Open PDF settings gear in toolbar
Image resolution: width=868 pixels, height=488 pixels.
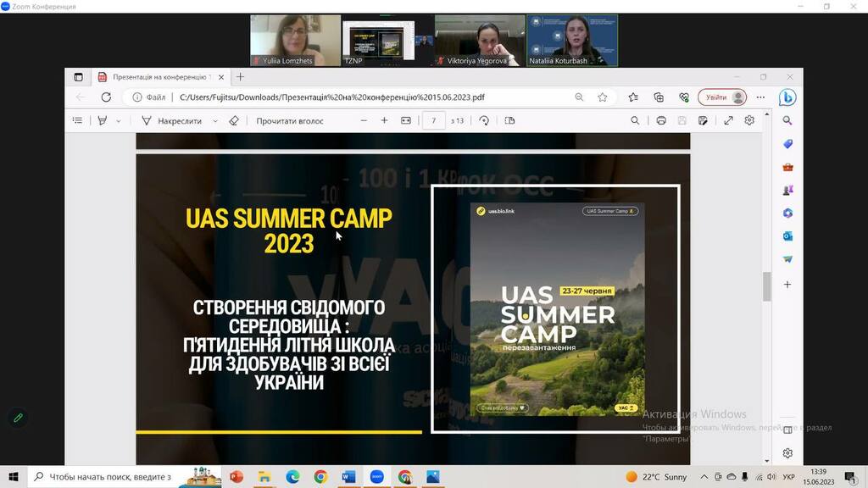(x=749, y=121)
